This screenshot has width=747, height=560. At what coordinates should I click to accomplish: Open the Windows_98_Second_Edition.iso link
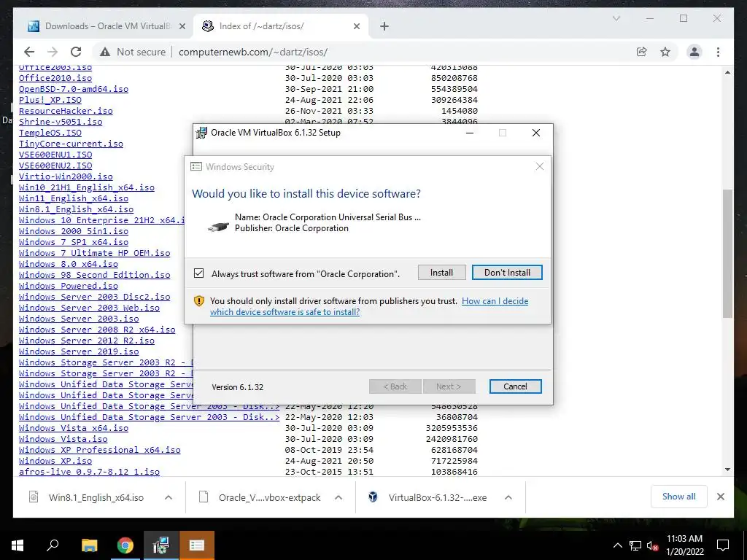94,275
